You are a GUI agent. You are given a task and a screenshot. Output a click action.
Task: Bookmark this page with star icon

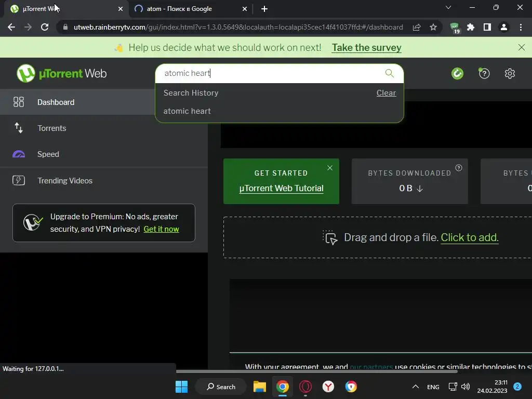433,27
